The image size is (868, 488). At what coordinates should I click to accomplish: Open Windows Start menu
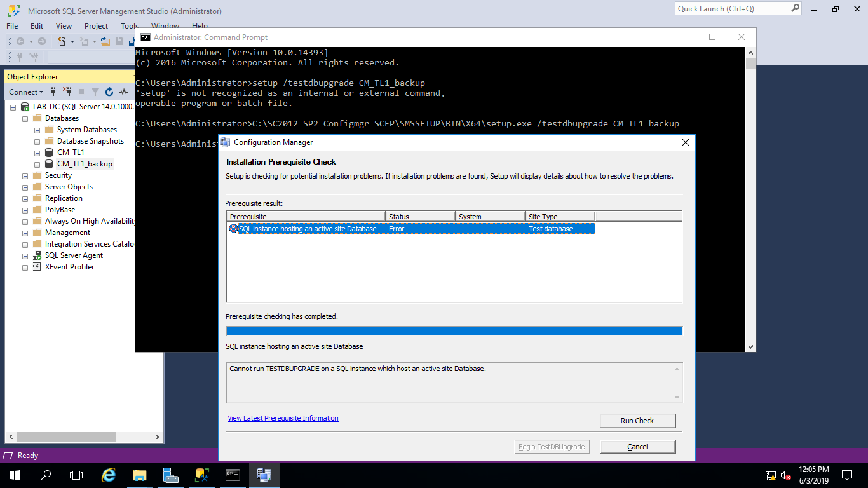15,475
